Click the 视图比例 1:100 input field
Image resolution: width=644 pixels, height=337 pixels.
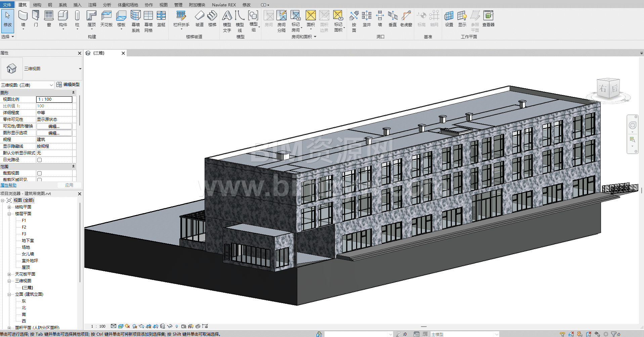click(54, 99)
